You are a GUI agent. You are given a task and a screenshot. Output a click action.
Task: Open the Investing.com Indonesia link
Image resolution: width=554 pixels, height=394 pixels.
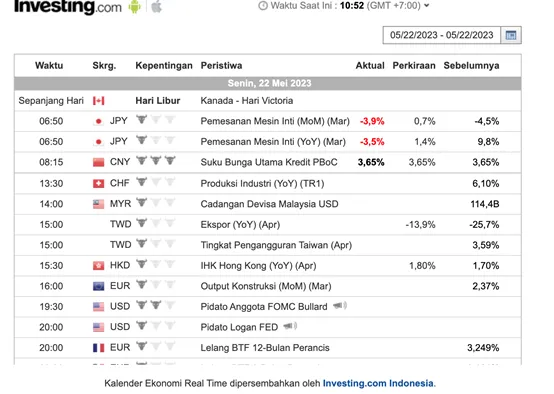tap(378, 383)
